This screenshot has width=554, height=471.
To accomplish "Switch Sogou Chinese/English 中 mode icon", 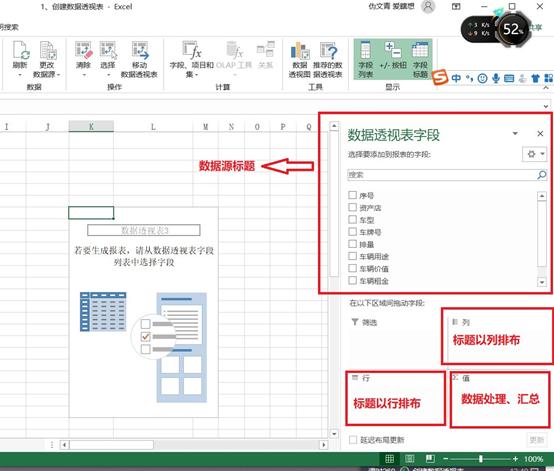I will [x=456, y=78].
